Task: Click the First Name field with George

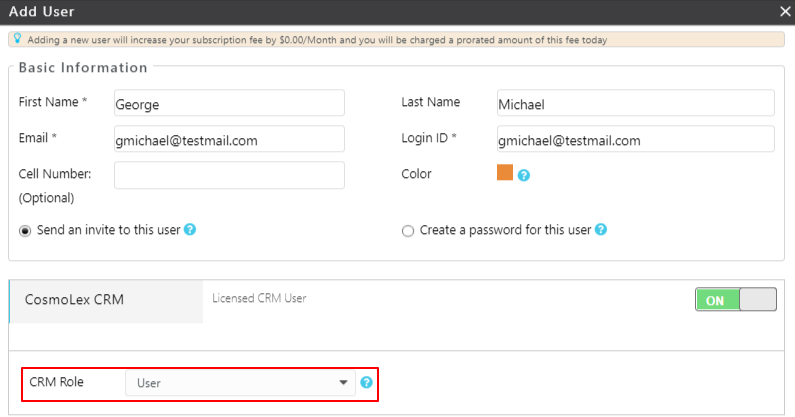Action: [229, 103]
